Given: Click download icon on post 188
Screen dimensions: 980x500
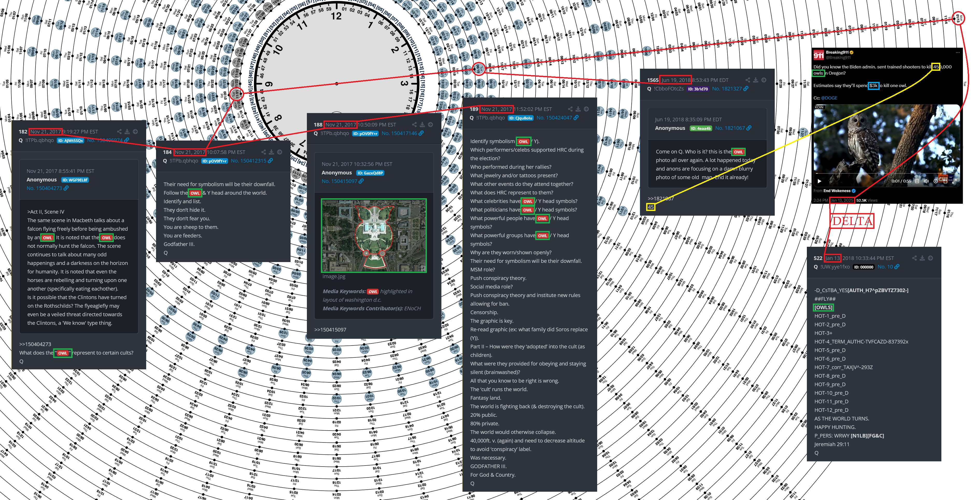Looking at the screenshot, I should (x=422, y=124).
